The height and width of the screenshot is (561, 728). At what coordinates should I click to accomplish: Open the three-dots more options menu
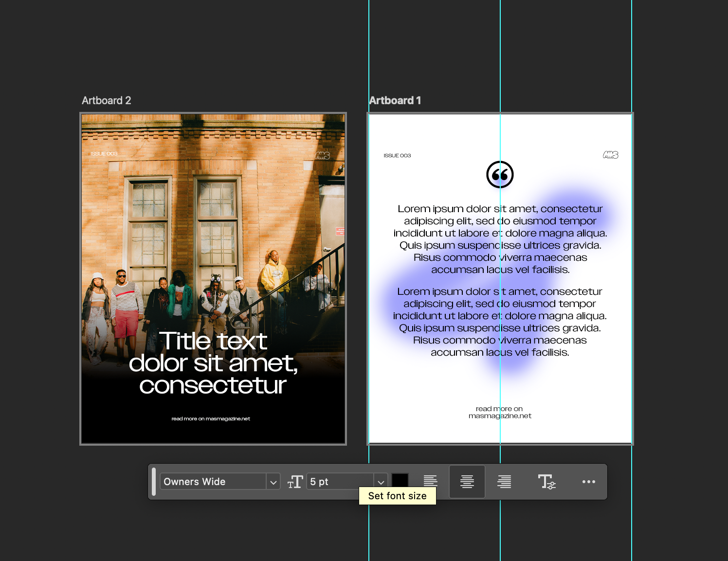589,482
